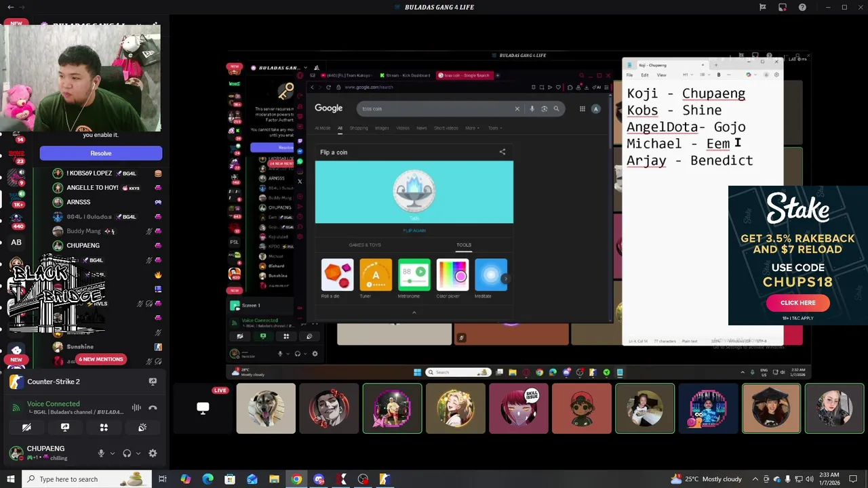Switch to GAMES & TOYS tab
The height and width of the screenshot is (488, 868).
(365, 245)
